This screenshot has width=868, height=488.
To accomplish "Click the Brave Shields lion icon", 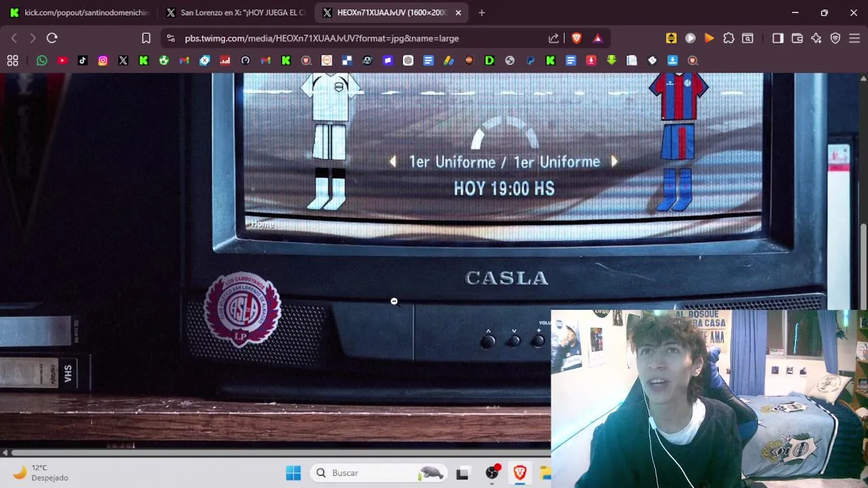I will [x=576, y=39].
